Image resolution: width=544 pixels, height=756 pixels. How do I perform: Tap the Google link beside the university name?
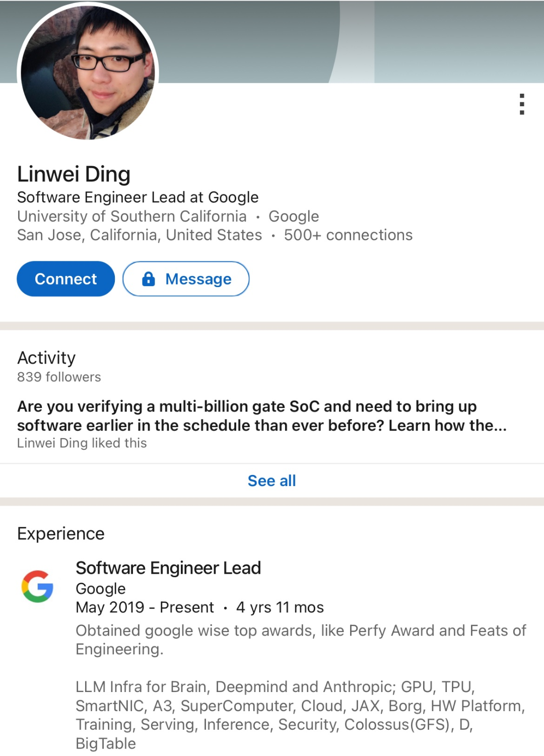pos(294,216)
